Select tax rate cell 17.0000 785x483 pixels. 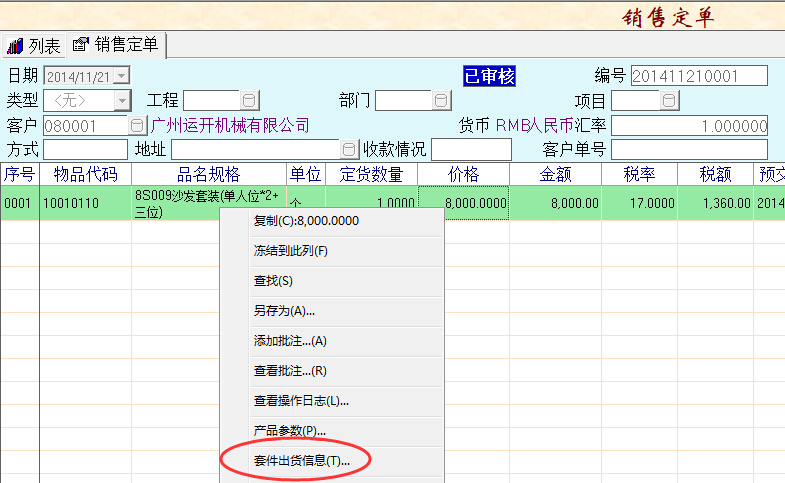coord(640,203)
